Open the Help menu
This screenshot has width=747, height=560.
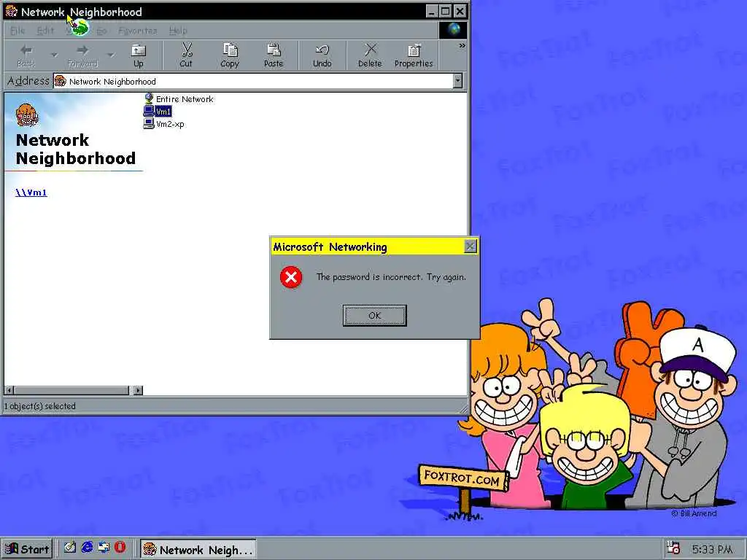[178, 31]
